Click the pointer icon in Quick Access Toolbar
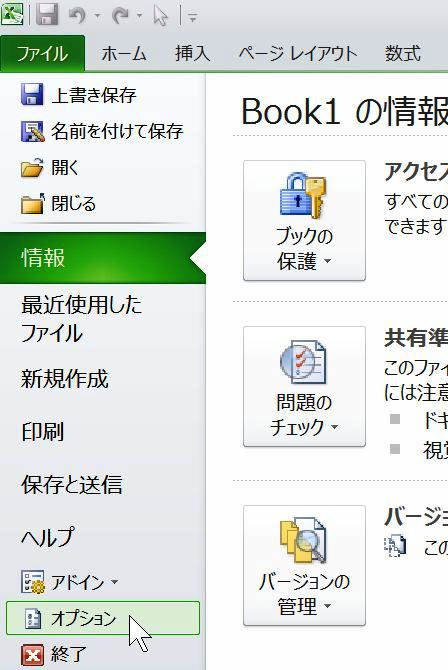This screenshot has height=670, width=448. click(x=161, y=16)
